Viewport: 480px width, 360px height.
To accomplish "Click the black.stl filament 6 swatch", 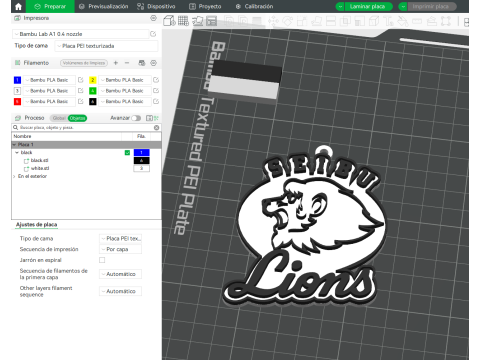I will click(141, 161).
